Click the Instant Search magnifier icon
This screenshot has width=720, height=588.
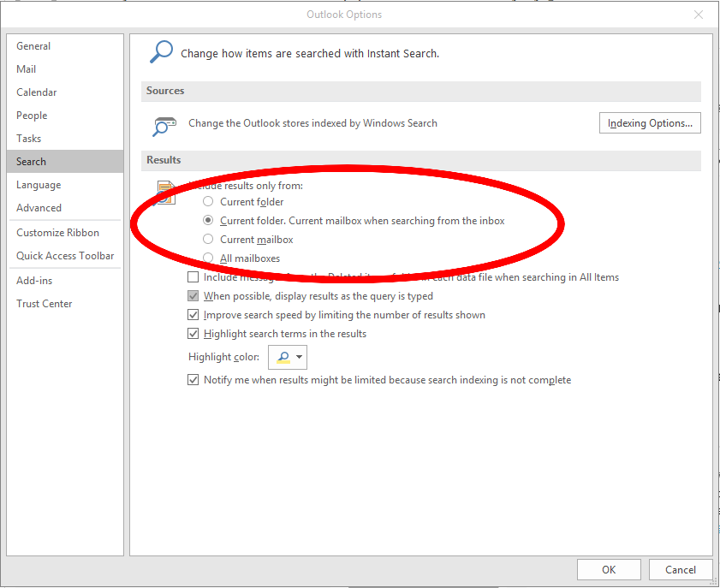coord(161,52)
